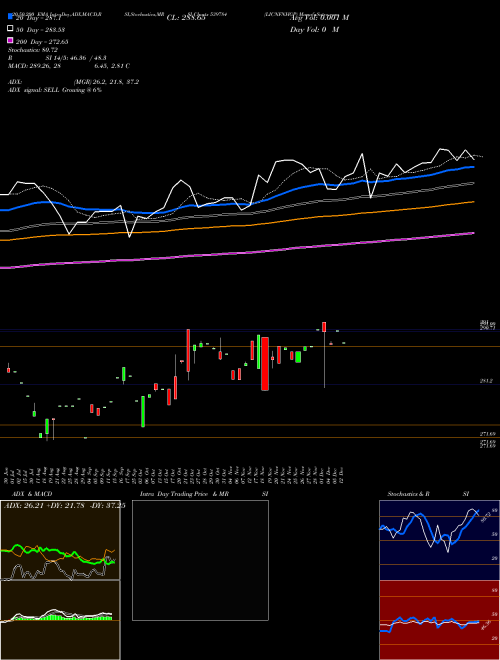Select the '200 Day - 272.65' legend text
Viewport: 500px width, 660px height.
click(42, 42)
